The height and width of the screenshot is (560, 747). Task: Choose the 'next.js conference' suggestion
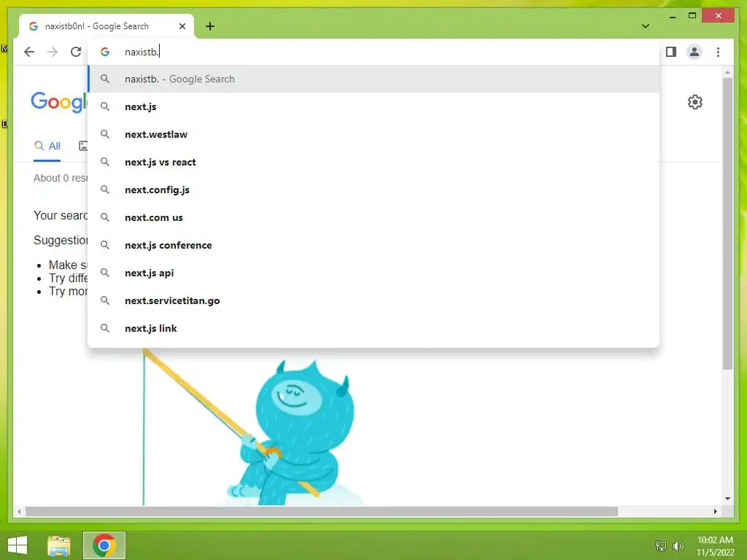(373, 245)
